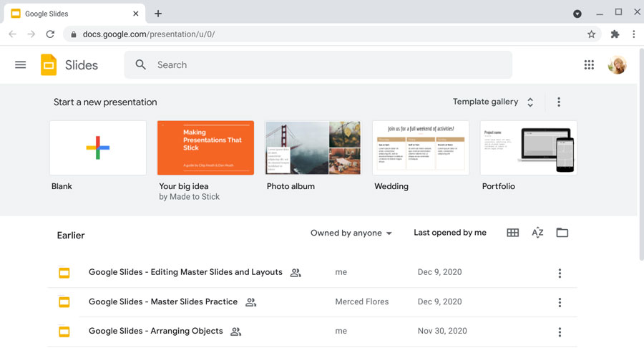Image resolution: width=644 pixels, height=348 pixels.
Task: Click the slide icon beside Master Slides Practice
Action: pyautogui.click(x=64, y=302)
